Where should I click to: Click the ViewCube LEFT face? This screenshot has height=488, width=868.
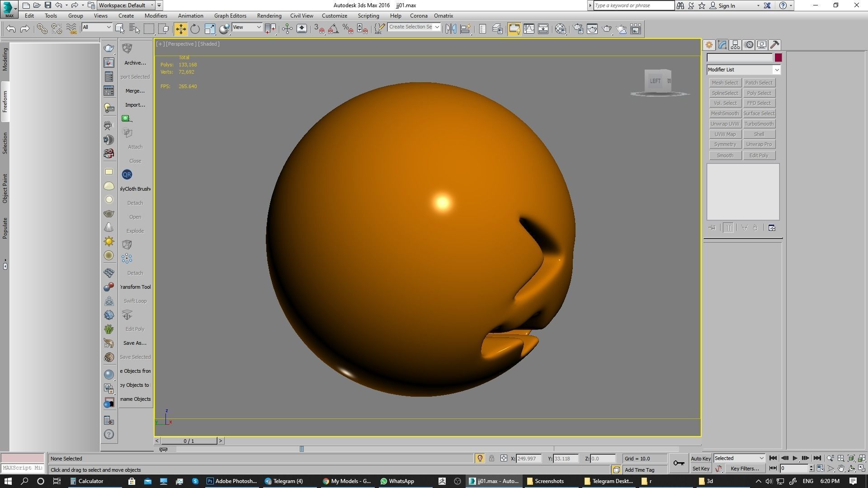(x=655, y=81)
